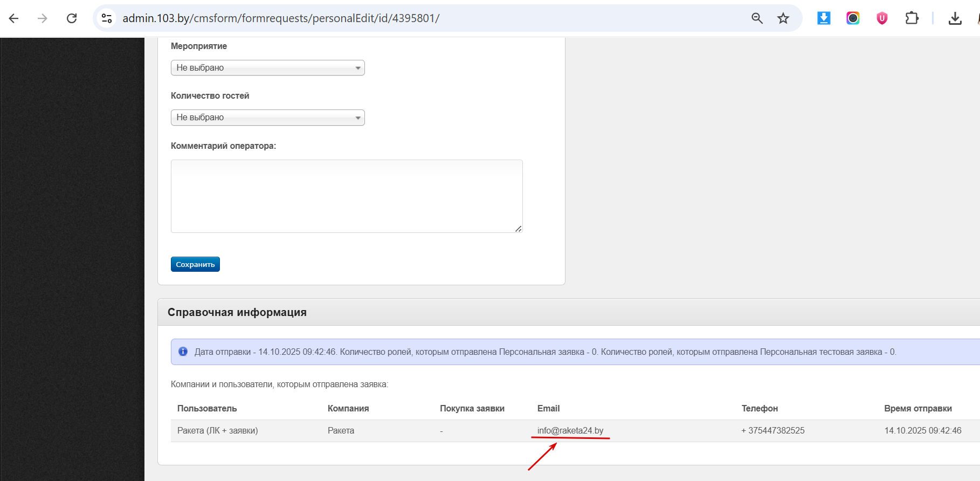
Task: Open the red shield extension
Action: tap(882, 18)
